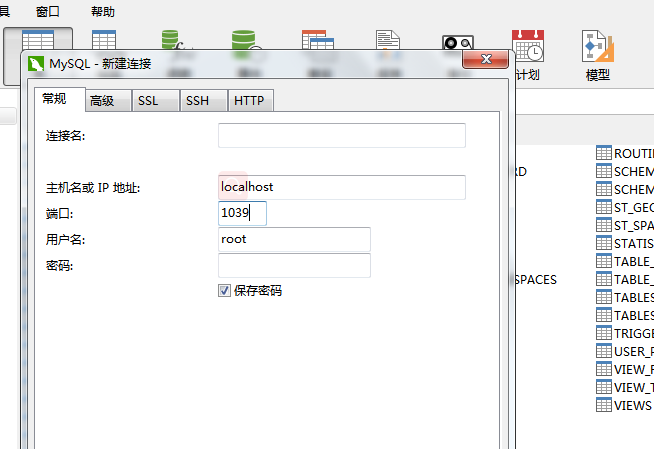
Task: Select the Table toolbar icon in Navicat
Action: tap(38, 40)
